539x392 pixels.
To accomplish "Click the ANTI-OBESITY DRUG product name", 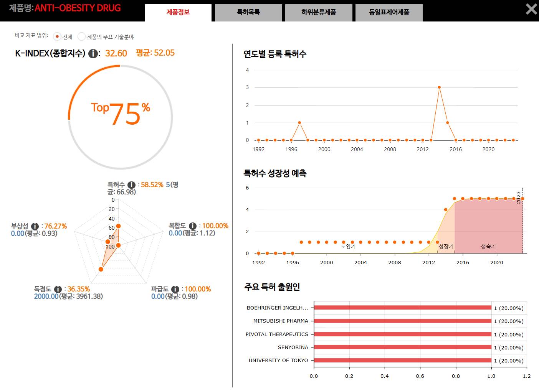I will 78,8.
